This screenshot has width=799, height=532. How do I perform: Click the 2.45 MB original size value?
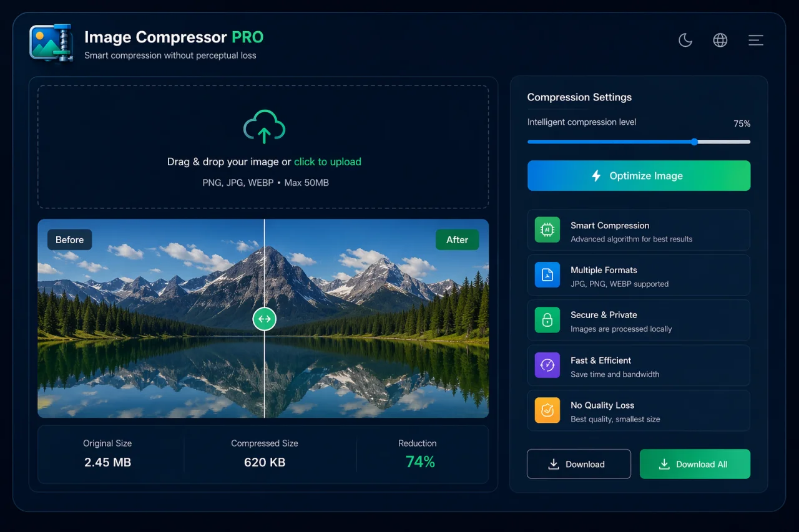click(x=107, y=462)
